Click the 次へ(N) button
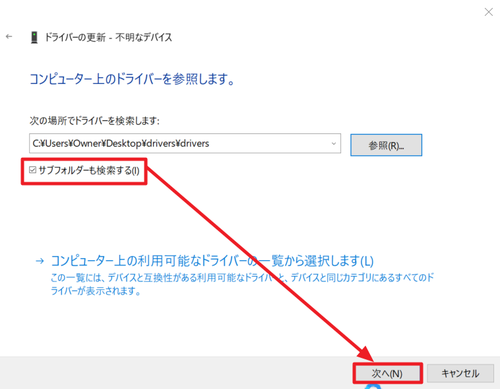The width and height of the screenshot is (500, 389). pyautogui.click(x=387, y=373)
